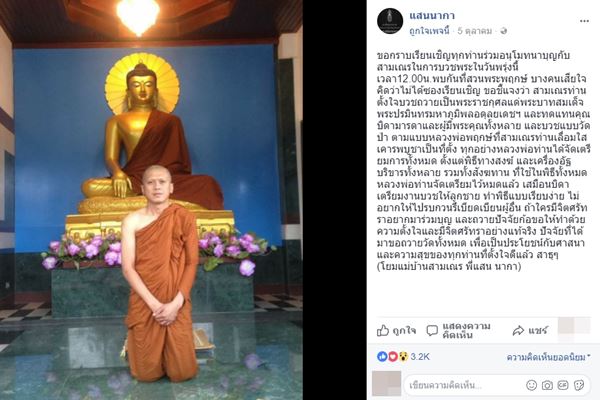The image size is (600, 400).
Task: Click the แสนนากา page profile picture
Action: pyautogui.click(x=390, y=21)
